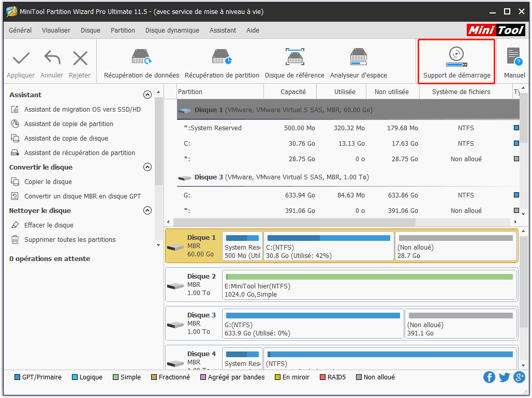Viewport: 532px width, 398px height.
Task: Open the Manuel help icon
Action: tap(514, 57)
